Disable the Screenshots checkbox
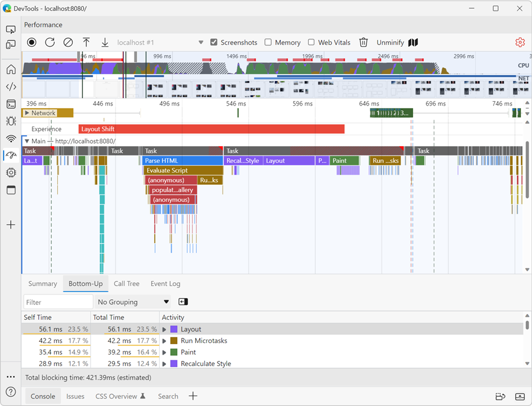 (214, 42)
